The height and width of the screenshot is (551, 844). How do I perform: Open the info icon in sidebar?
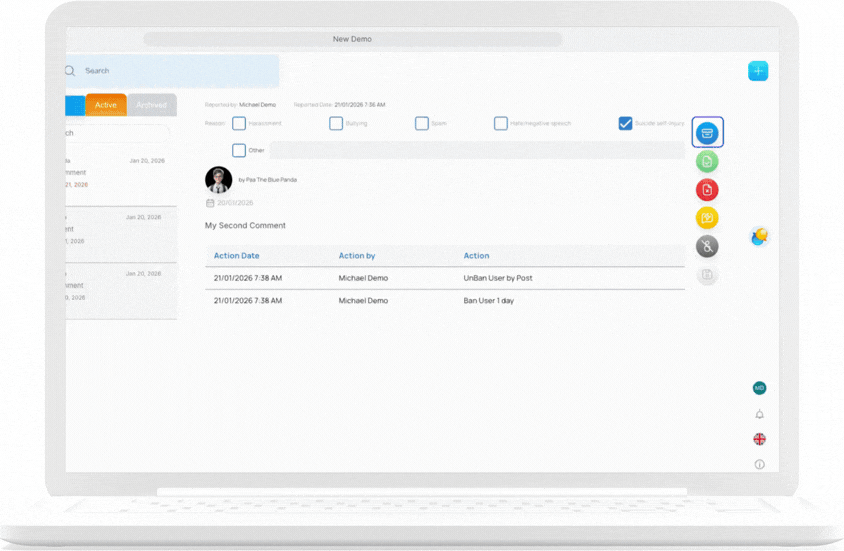[759, 464]
